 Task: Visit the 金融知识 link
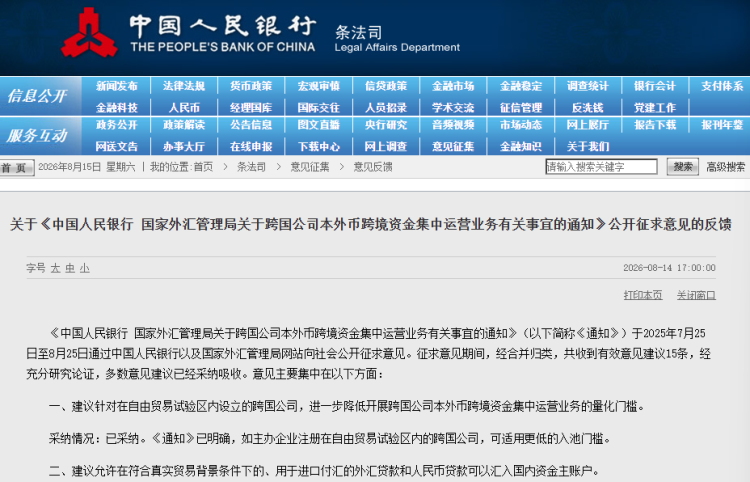521,146
